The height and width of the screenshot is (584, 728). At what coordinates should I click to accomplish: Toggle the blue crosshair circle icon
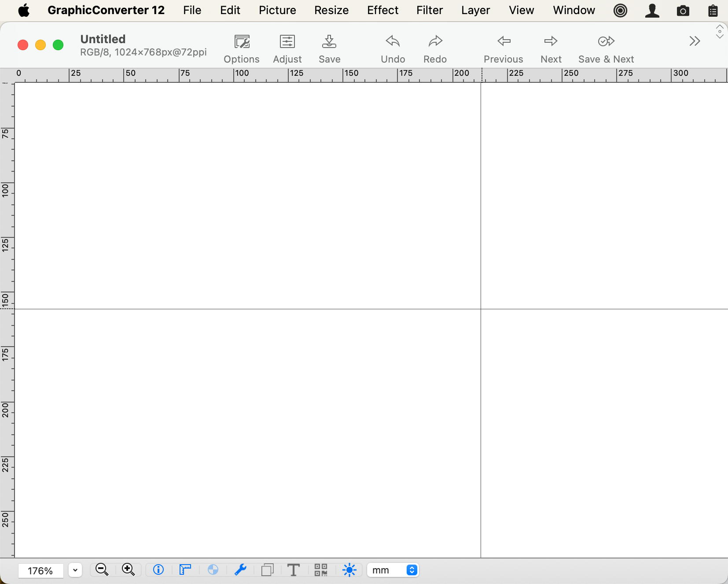[213, 570]
